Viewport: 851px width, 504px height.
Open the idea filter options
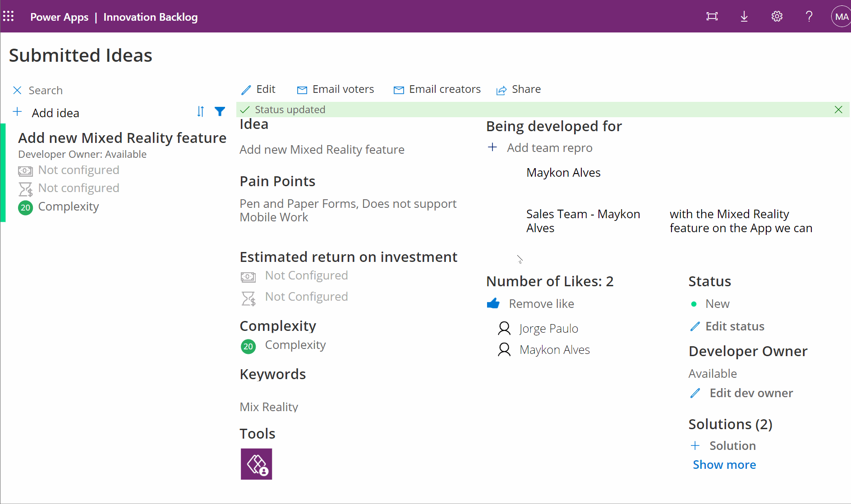tap(220, 111)
